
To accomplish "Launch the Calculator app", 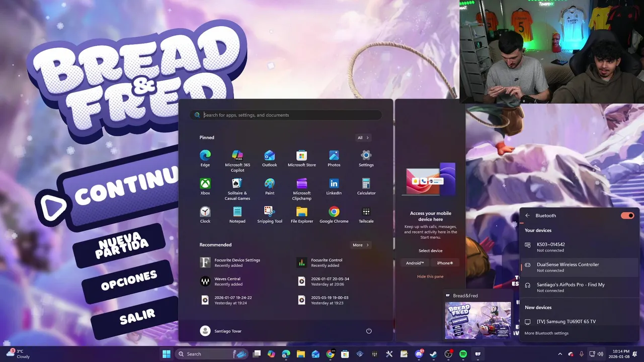I will pos(366,186).
